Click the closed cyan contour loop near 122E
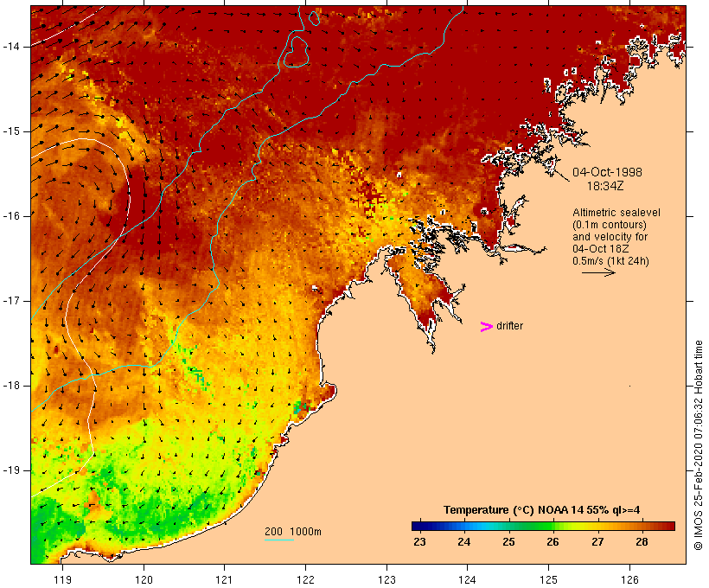 (x=297, y=52)
